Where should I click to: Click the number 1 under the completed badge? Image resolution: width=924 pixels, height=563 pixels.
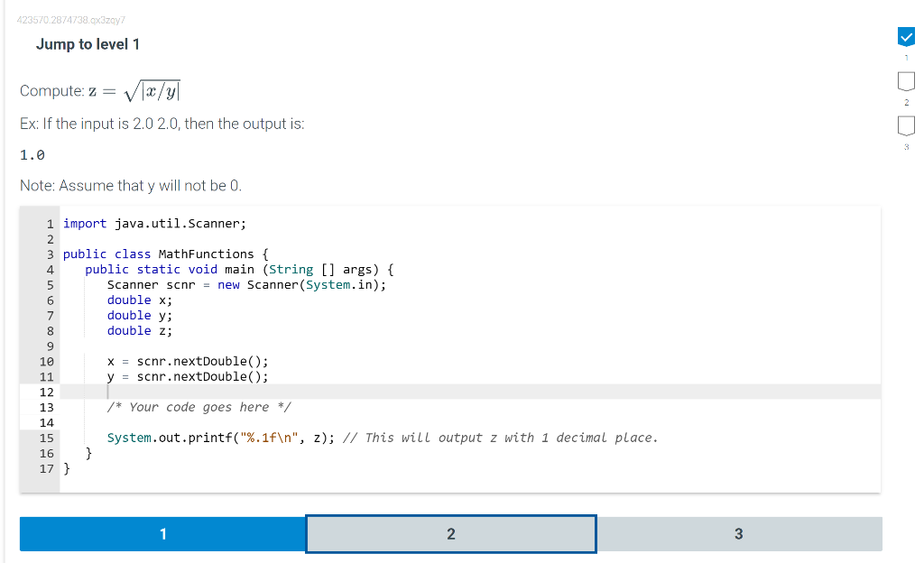point(905,56)
